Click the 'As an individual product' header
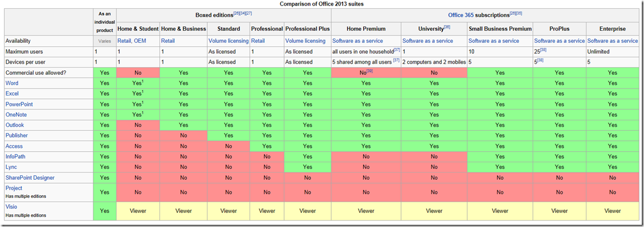This screenshot has width=644, height=227. (x=104, y=21)
